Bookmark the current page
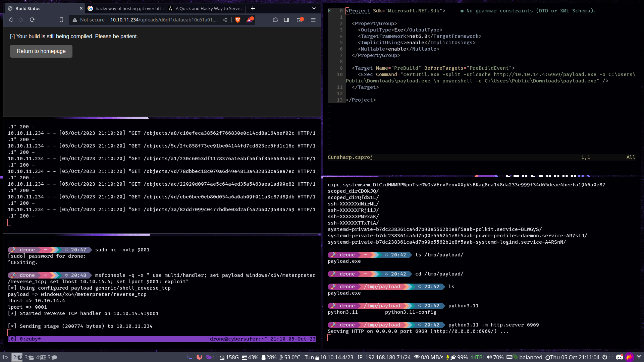644x362 pixels. pyautogui.click(x=61, y=20)
